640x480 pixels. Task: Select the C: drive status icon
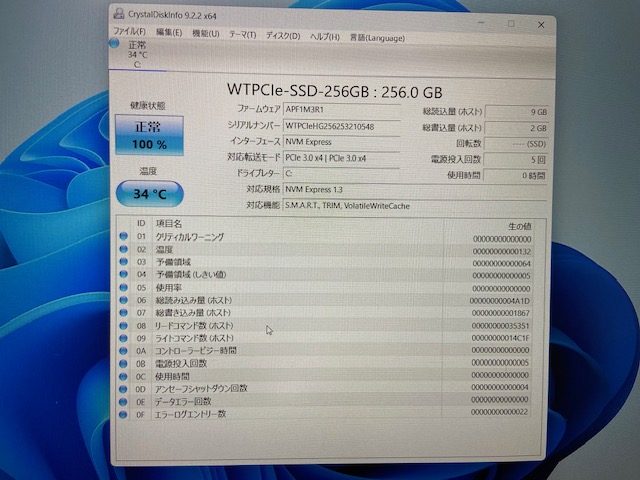coord(137,54)
